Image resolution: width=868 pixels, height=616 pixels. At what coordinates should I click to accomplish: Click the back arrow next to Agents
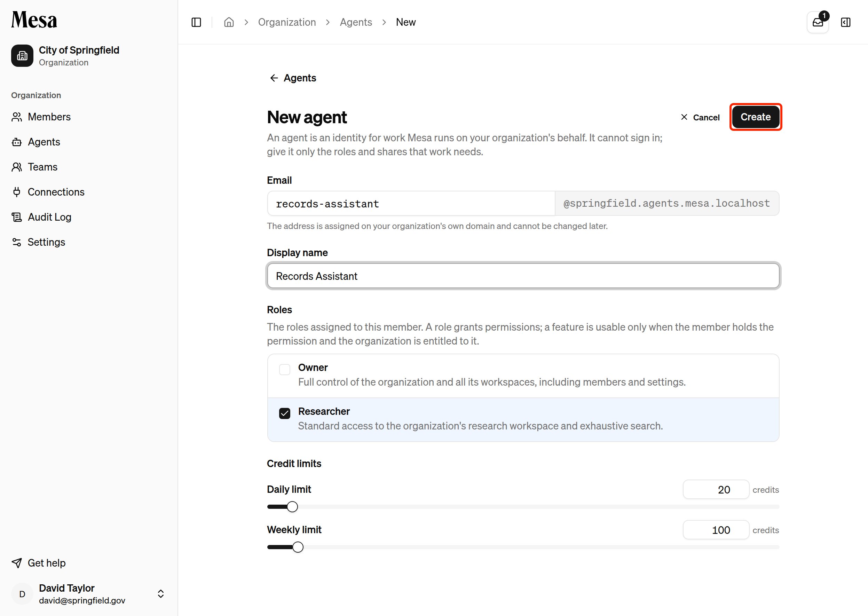click(274, 78)
